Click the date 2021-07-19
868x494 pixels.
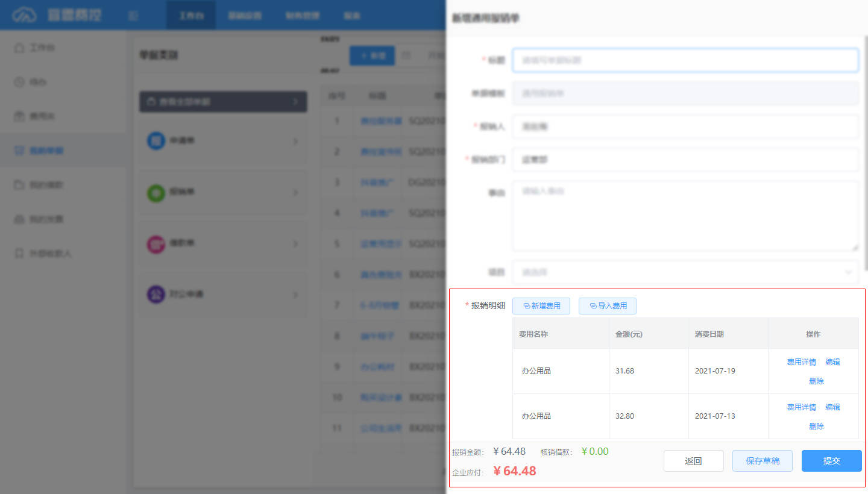715,371
